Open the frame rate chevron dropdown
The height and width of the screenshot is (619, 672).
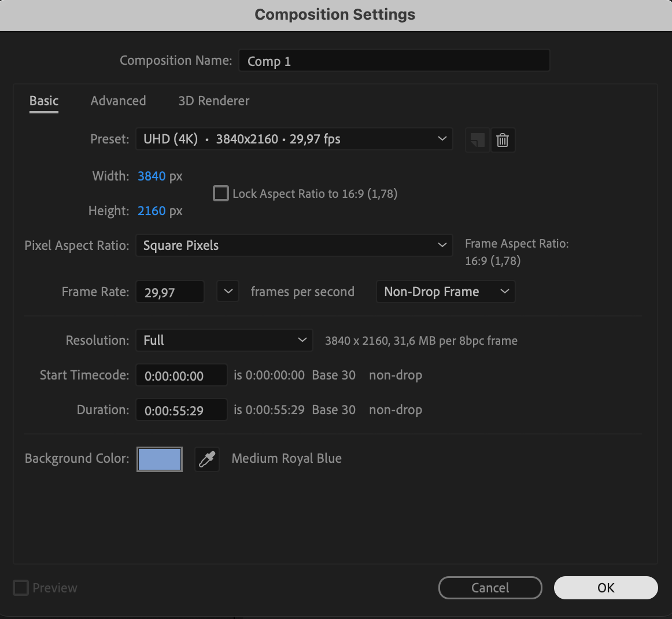(x=228, y=292)
